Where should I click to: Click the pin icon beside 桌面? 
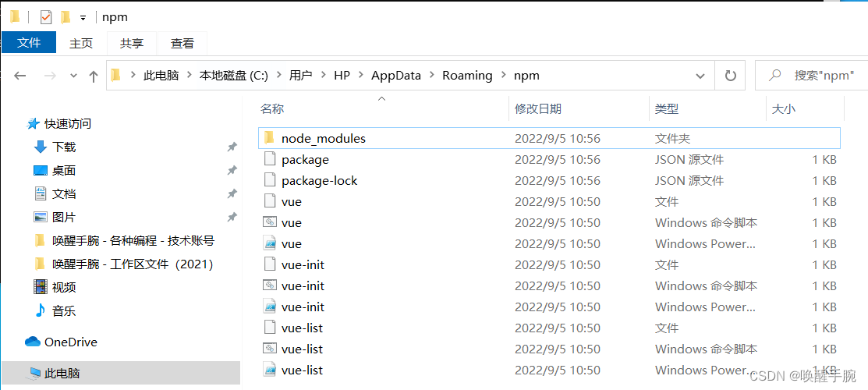(232, 171)
